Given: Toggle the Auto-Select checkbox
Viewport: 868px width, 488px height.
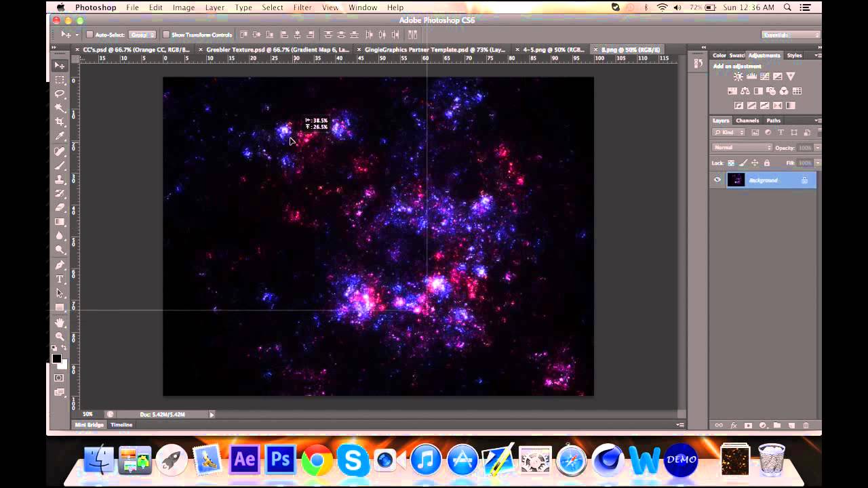Looking at the screenshot, I should pyautogui.click(x=90, y=35).
